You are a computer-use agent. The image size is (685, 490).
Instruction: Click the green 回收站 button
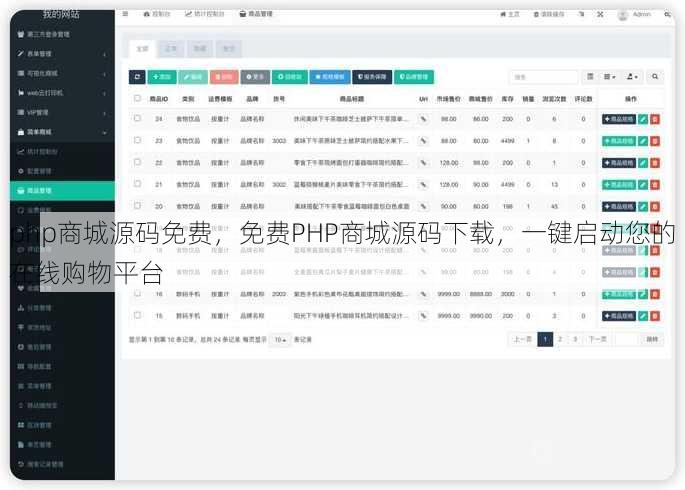click(290, 77)
